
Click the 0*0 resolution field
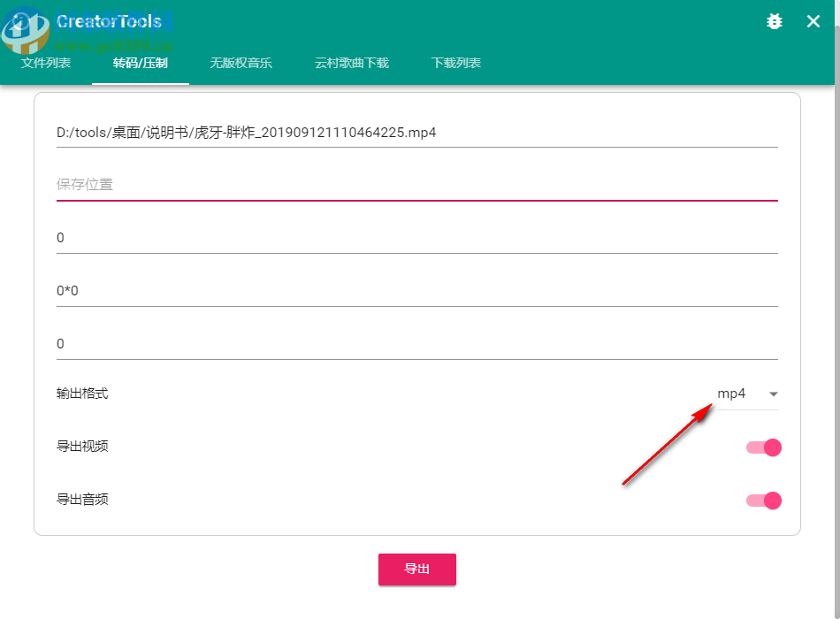(x=416, y=290)
